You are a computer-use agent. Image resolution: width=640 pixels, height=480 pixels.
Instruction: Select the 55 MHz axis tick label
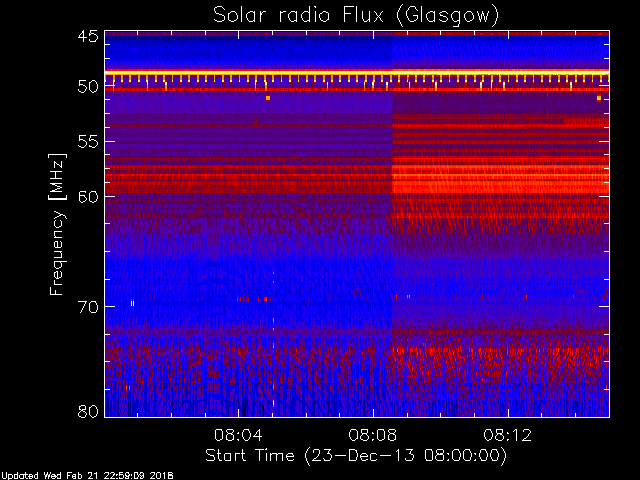(x=88, y=142)
